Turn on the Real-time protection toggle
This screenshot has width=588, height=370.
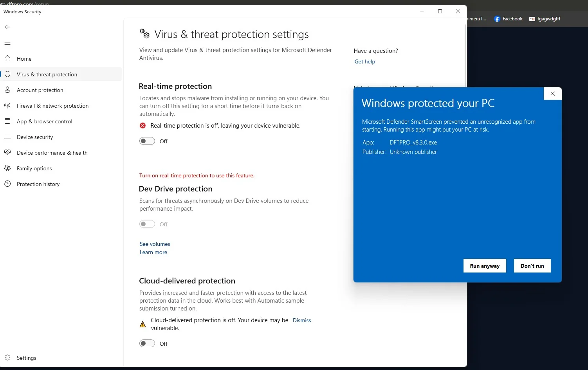tap(147, 141)
